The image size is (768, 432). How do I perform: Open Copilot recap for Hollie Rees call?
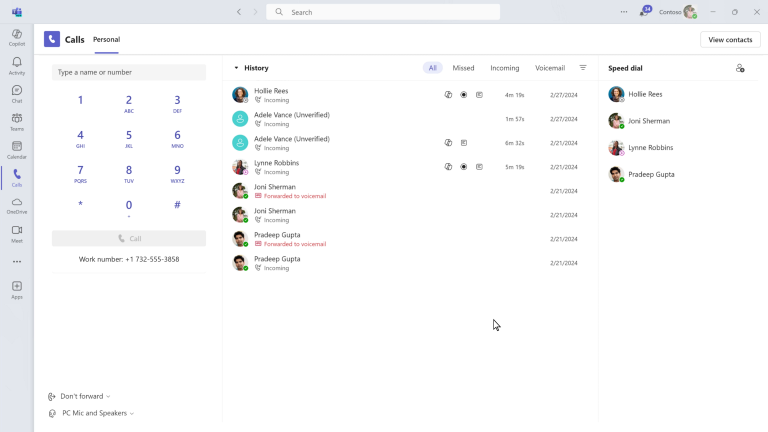(448, 95)
